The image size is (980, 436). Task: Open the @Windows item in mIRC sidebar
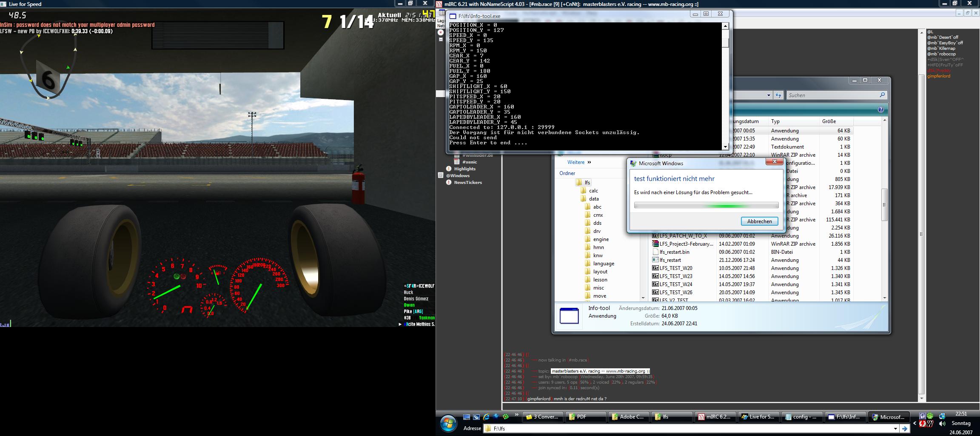pos(458,176)
